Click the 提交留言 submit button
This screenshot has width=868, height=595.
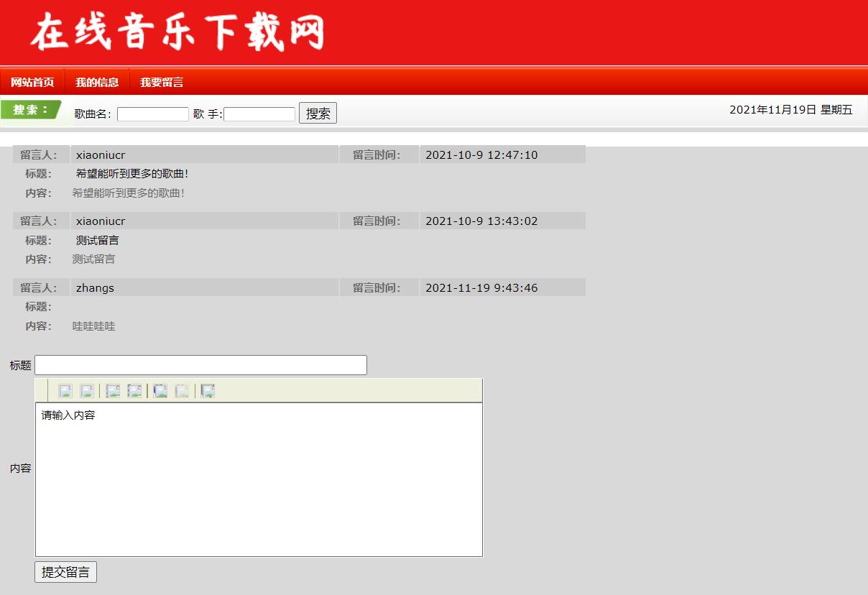tap(65, 572)
